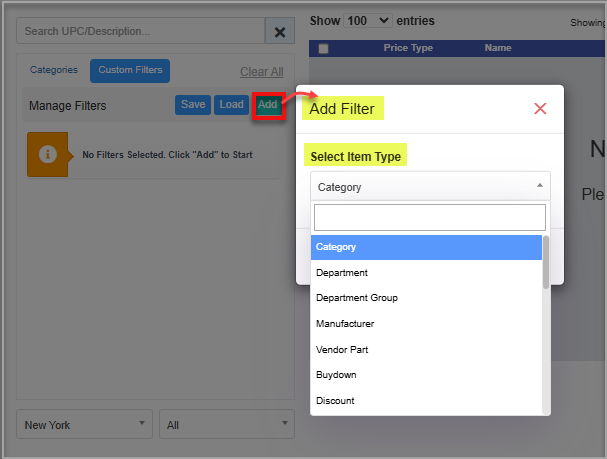This screenshot has width=607, height=459.
Task: Clear the search box with X icon
Action: pos(280,32)
